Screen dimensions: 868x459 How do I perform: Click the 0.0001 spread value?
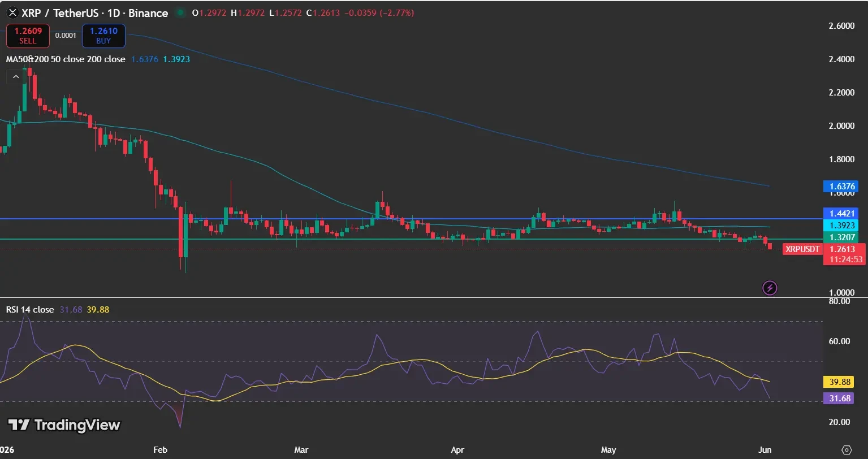(66, 36)
